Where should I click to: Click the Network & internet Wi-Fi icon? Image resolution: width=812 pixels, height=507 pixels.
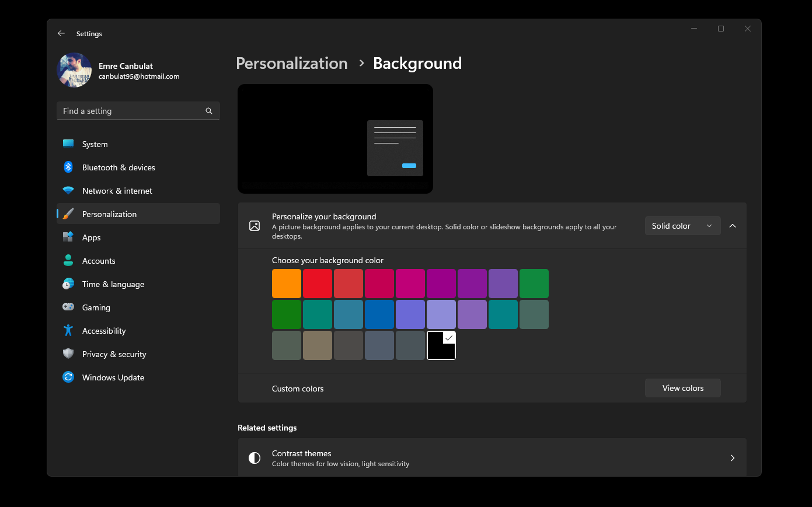point(68,191)
